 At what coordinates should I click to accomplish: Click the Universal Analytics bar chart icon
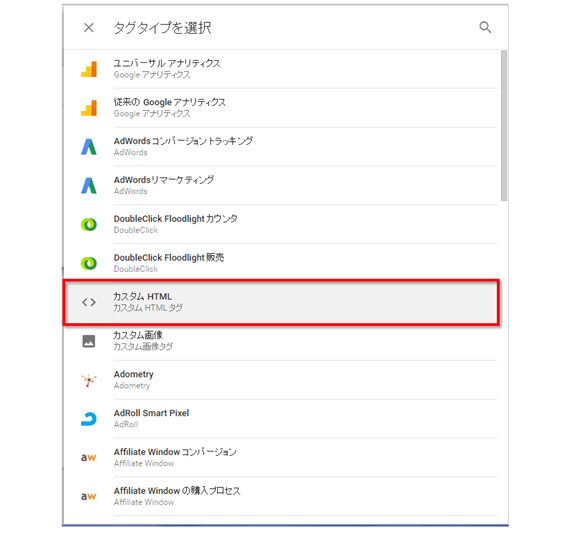[89, 69]
